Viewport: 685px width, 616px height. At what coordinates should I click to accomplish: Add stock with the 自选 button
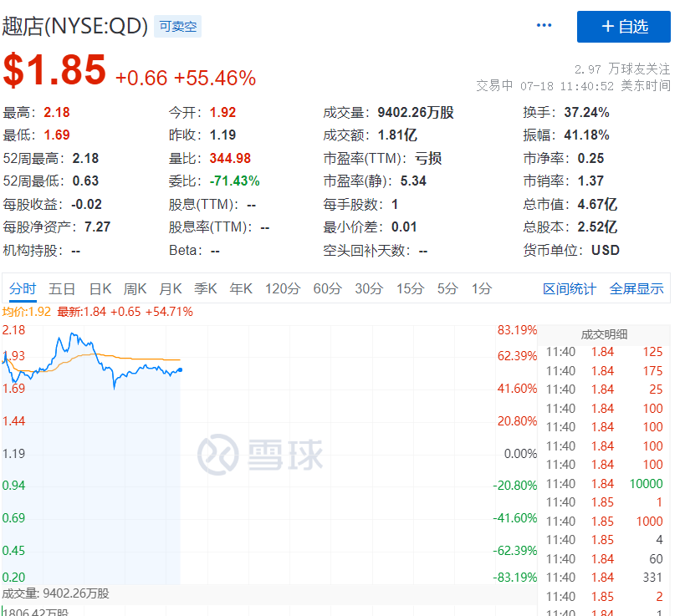pyautogui.click(x=623, y=27)
